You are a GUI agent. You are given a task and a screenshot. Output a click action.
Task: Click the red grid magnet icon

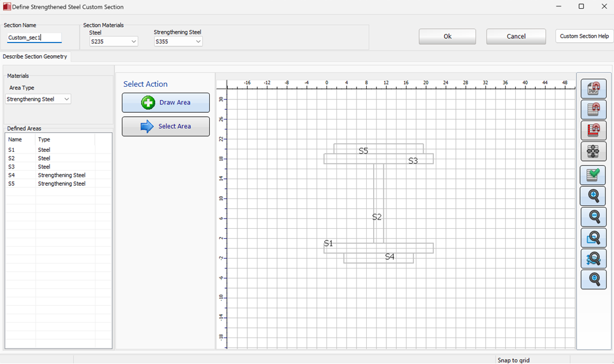[593, 131]
